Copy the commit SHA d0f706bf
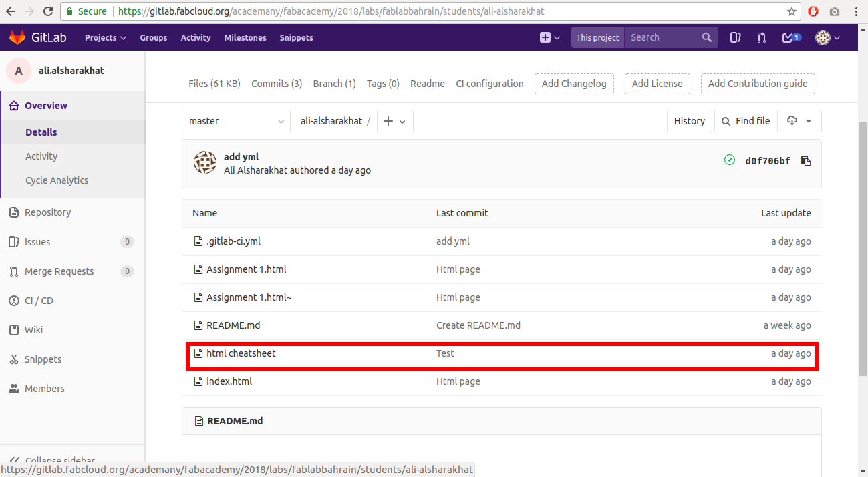 (805, 160)
